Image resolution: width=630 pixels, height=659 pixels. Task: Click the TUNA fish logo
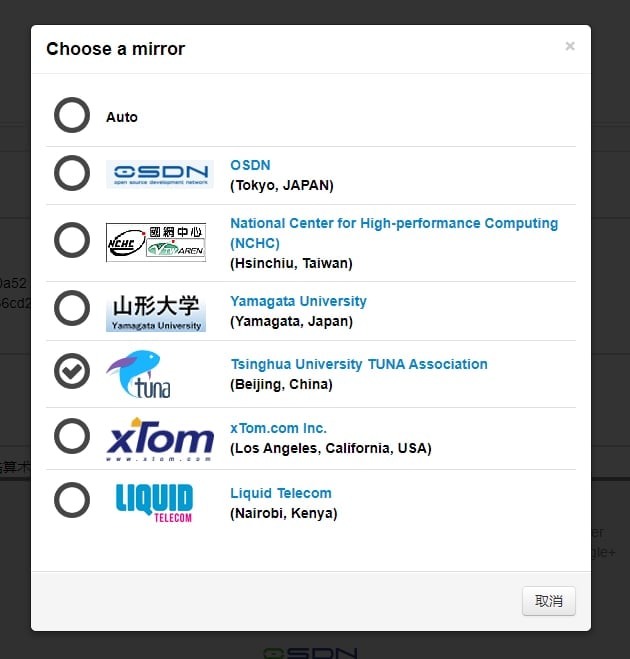tap(141, 374)
